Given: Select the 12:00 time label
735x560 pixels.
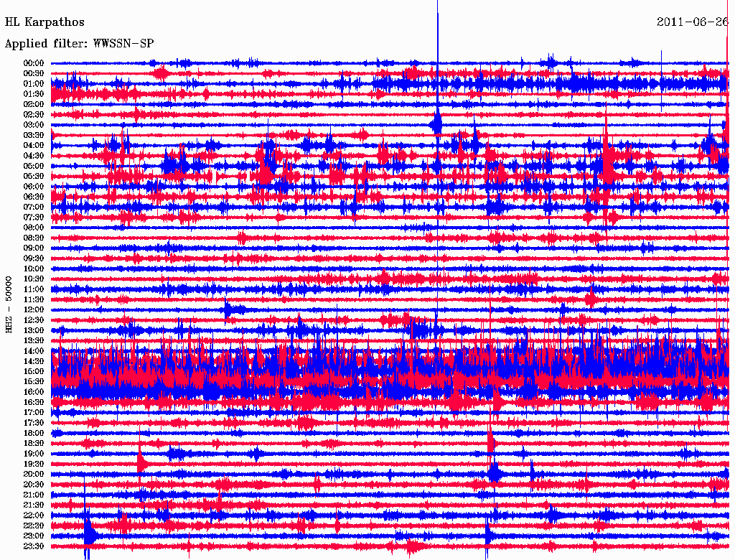Looking at the screenshot, I should click(34, 310).
